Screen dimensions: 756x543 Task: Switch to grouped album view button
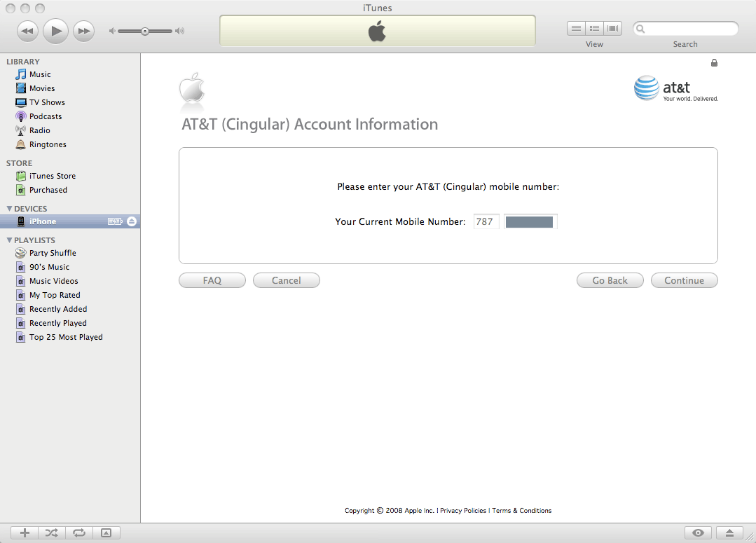[x=594, y=29]
